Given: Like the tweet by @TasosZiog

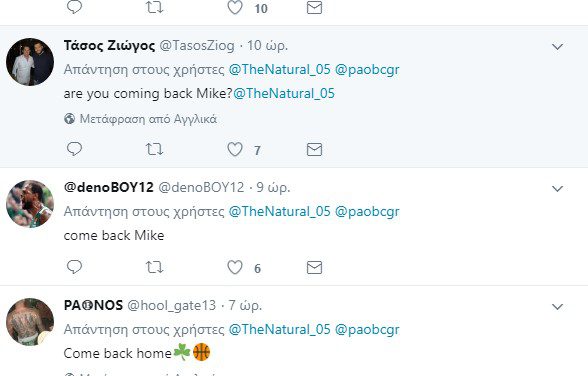Looking at the screenshot, I should point(235,149).
